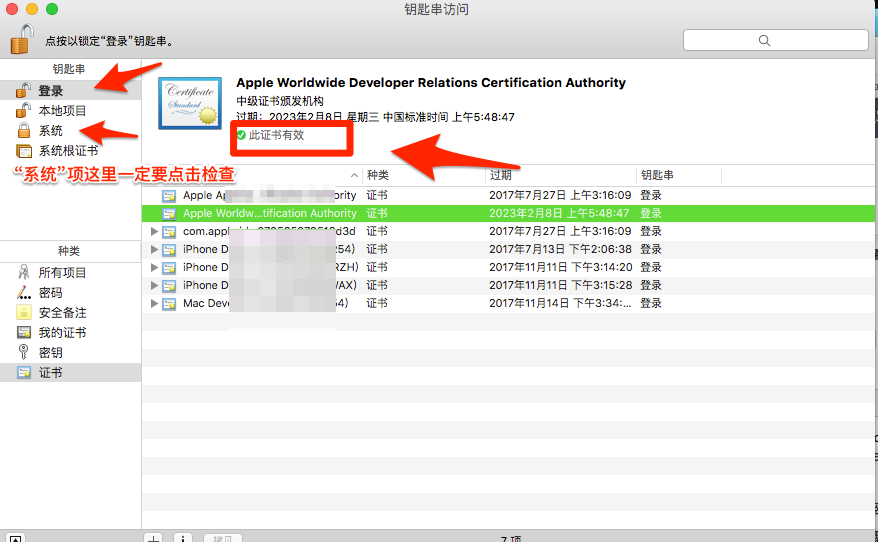Open the 系统根证书 keychain in the sidebar
Viewport: 878px width, 542px height.
pos(71,151)
